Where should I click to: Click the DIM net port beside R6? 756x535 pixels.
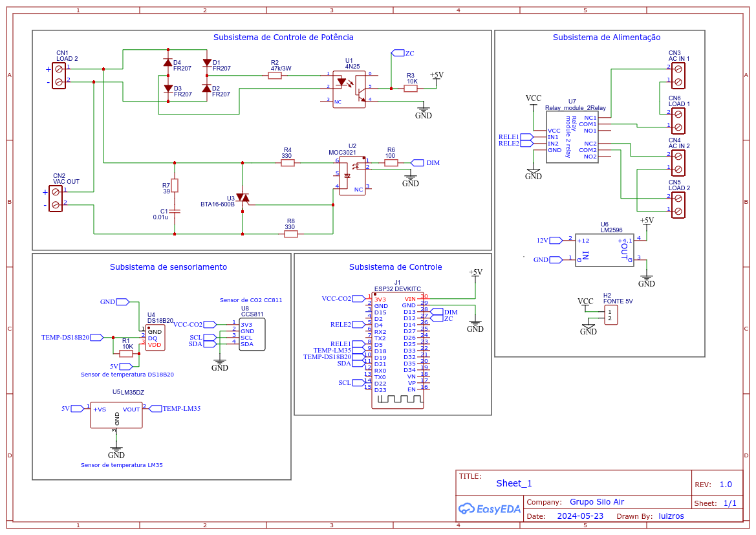[418, 163]
